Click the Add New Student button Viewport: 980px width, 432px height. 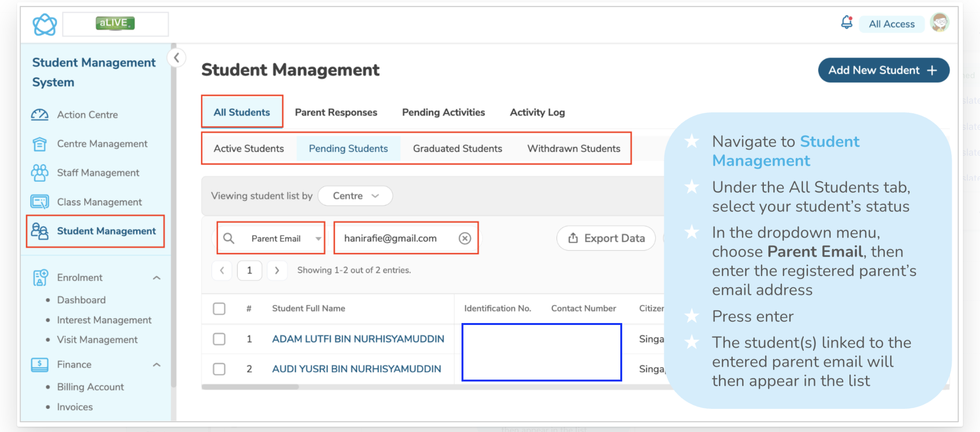tap(883, 70)
